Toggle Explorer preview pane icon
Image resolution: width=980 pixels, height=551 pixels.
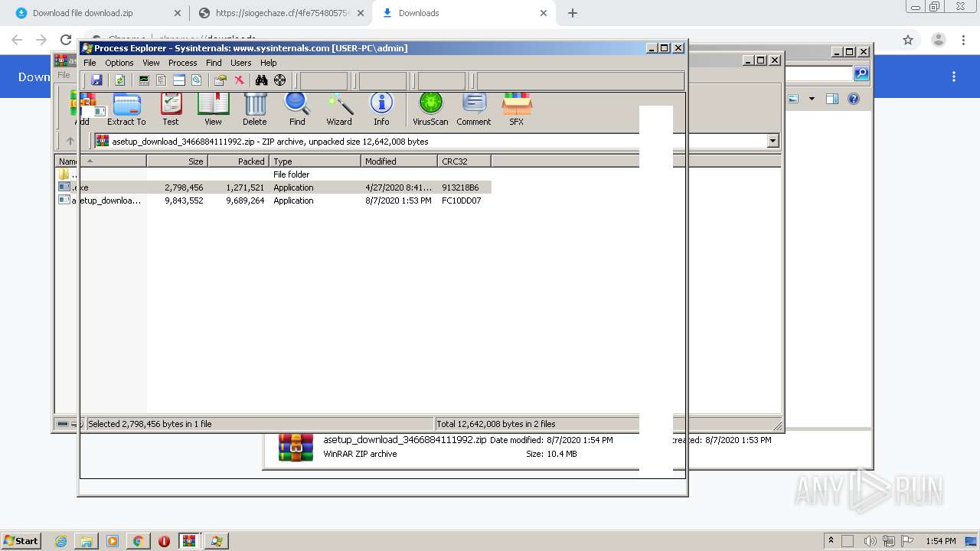(832, 99)
